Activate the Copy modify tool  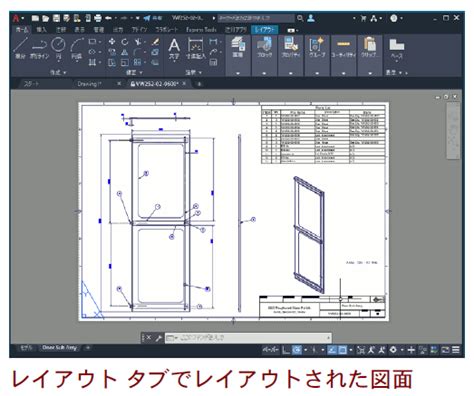[112, 52]
